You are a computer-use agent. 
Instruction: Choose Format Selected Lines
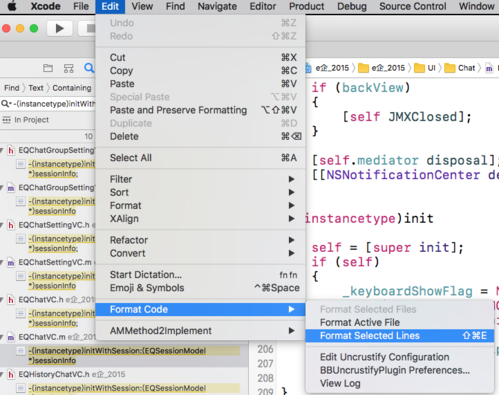point(399,336)
